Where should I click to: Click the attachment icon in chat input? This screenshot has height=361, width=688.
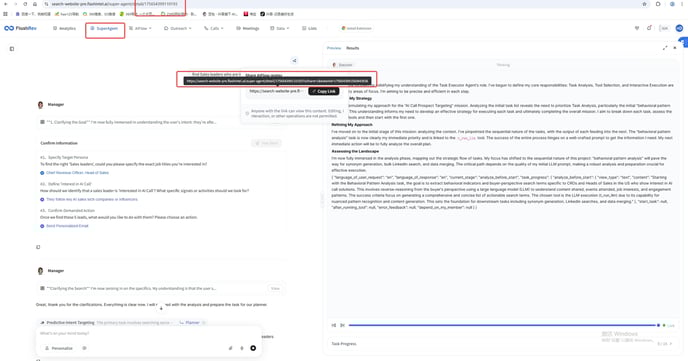point(230,348)
